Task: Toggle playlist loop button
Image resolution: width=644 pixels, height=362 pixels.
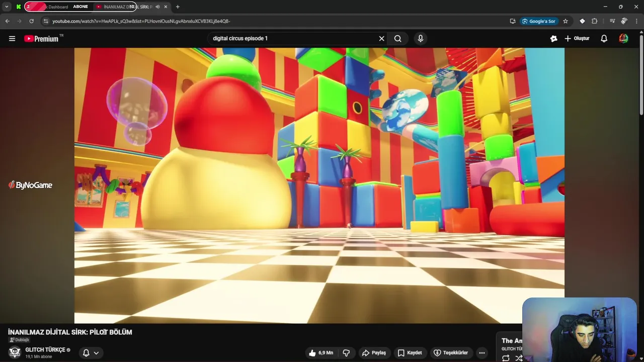Action: (506, 358)
